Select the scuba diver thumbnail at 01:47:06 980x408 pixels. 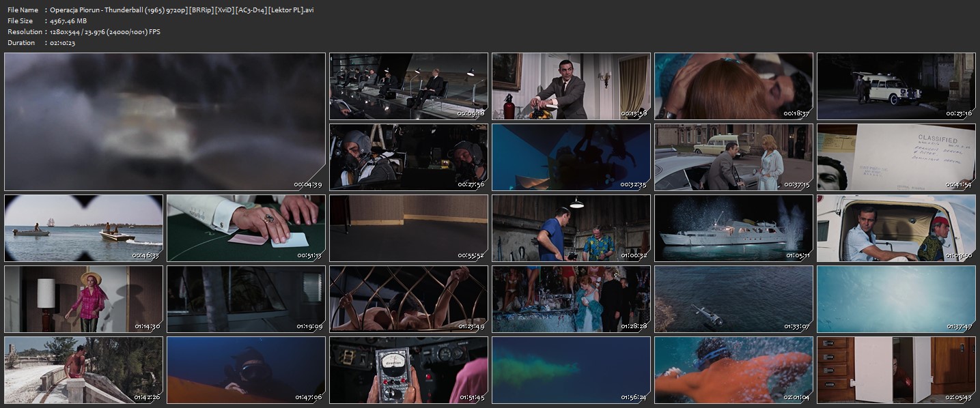click(246, 370)
